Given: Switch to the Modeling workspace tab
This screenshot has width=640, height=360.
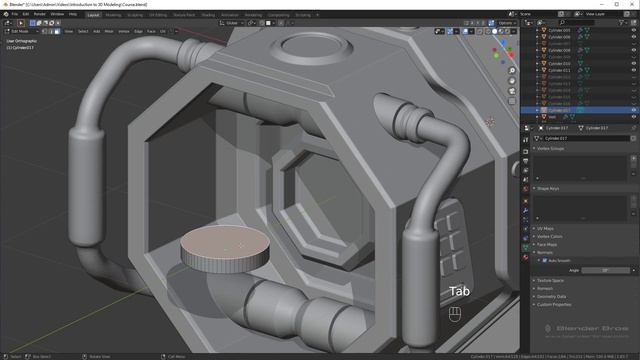Looking at the screenshot, I should pyautogui.click(x=113, y=15).
